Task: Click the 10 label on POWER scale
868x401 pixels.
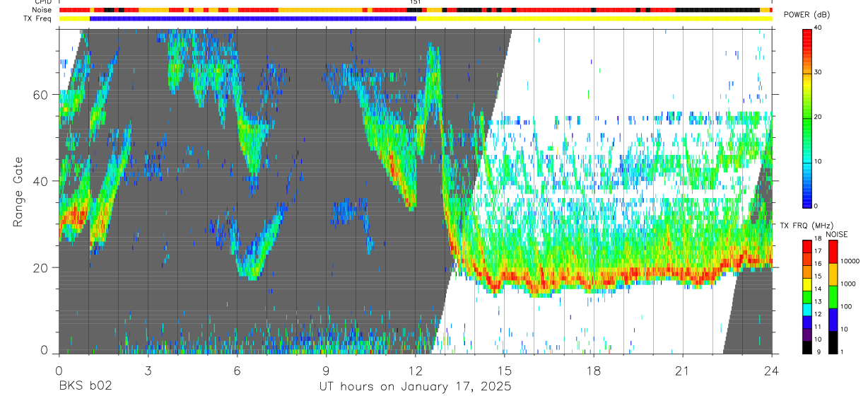Action: coord(818,162)
